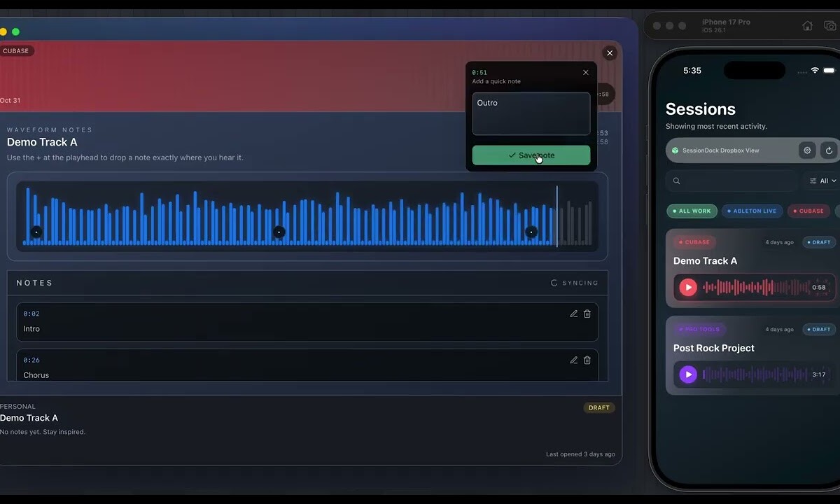Filter sessions by the CUBASE chip
Viewport: 840px width, 504px height.
[808, 211]
